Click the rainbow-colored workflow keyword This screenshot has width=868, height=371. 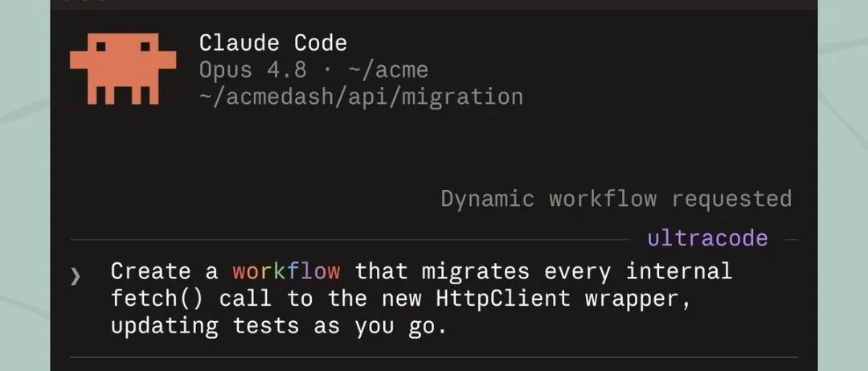(x=286, y=271)
